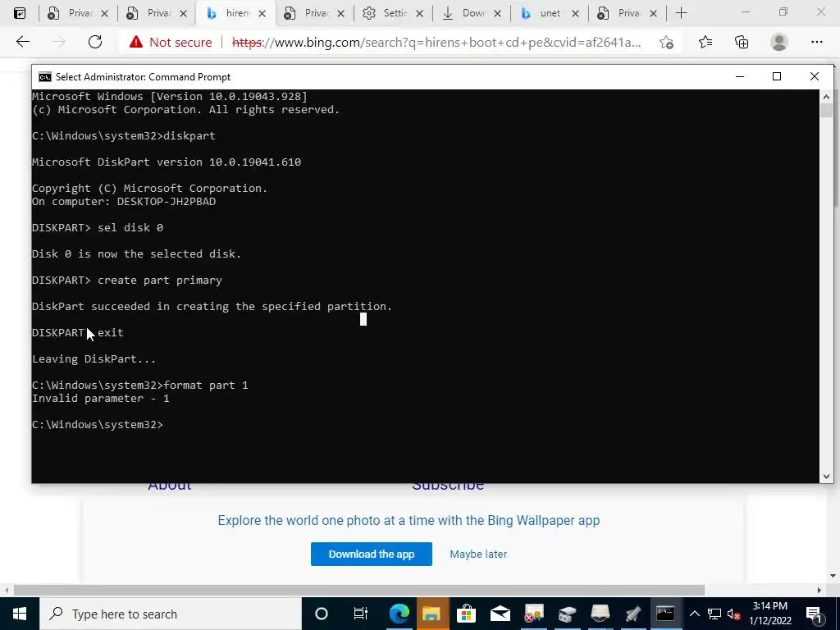Click horizontal scrollbar right arrow

click(x=819, y=590)
